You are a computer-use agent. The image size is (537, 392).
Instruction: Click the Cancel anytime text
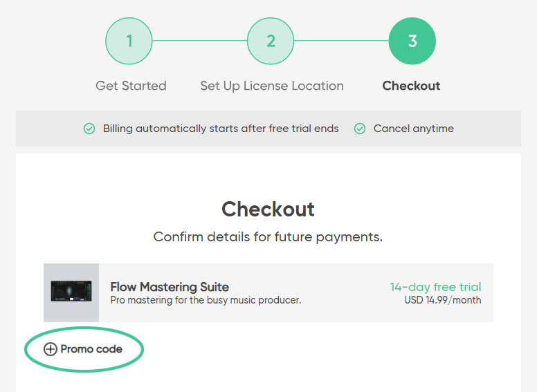(414, 129)
